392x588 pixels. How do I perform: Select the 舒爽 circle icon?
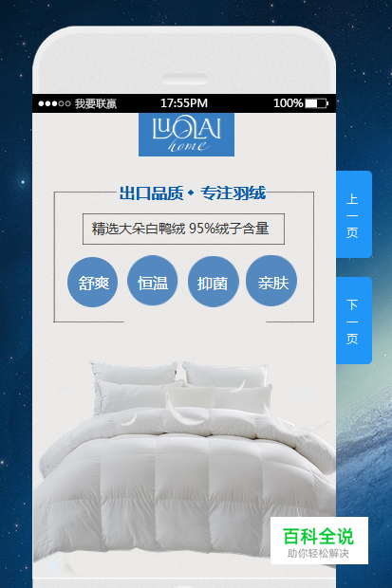[93, 282]
